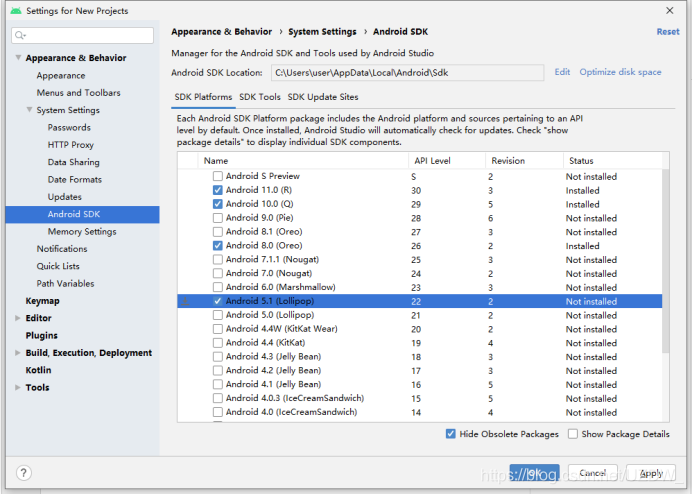
Task: Check the Android 5.0 (Lollipop) checkbox
Action: coord(217,315)
